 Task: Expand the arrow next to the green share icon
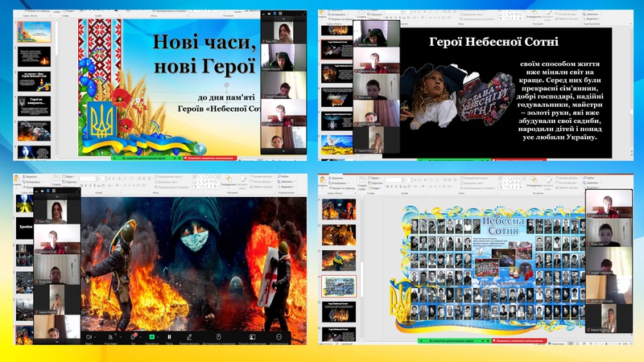point(158,337)
